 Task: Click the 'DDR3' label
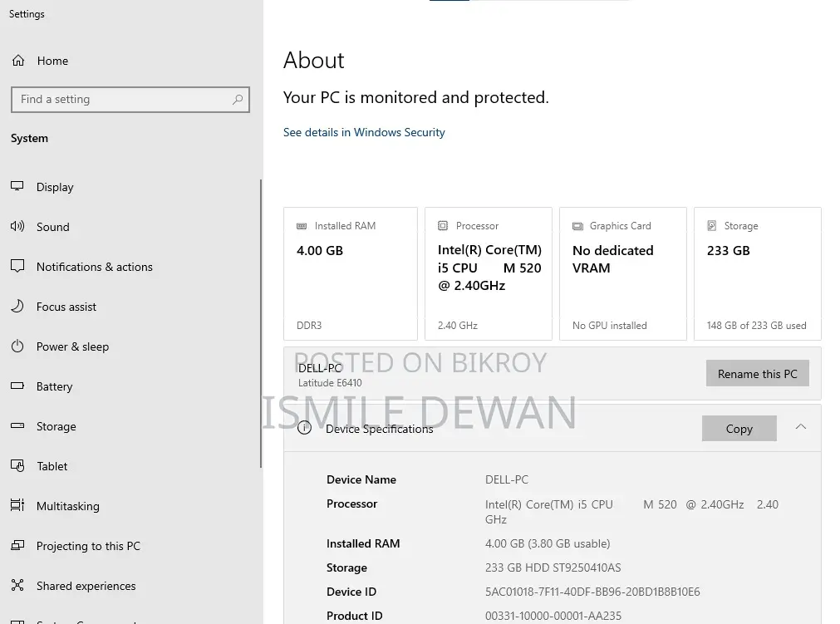coord(309,326)
